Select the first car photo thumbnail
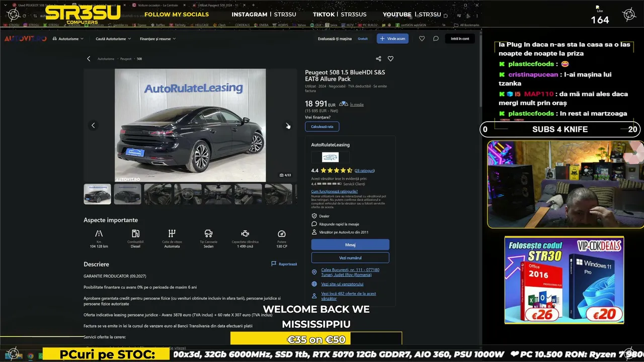Viewport: 644px width, 362px height. tap(98, 194)
